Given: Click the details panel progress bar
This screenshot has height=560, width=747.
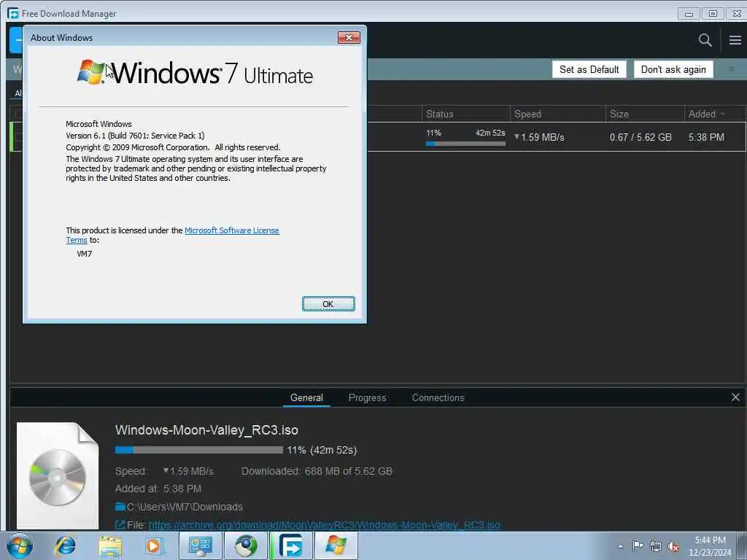Looking at the screenshot, I should [198, 450].
